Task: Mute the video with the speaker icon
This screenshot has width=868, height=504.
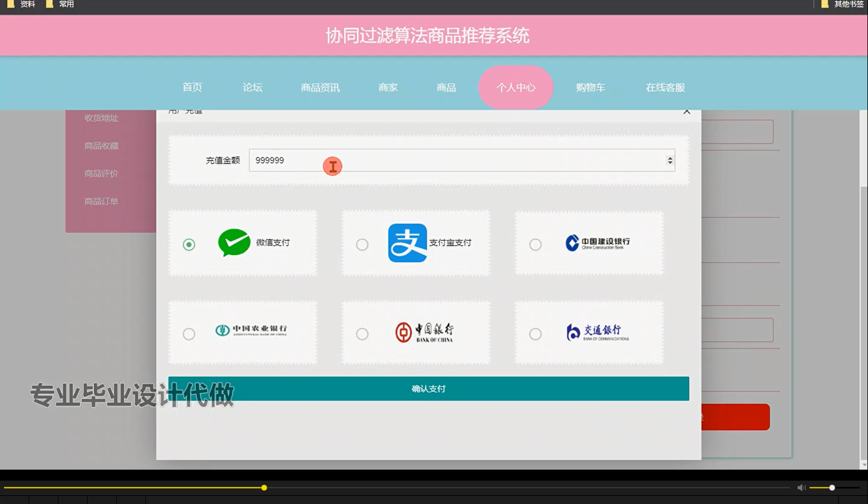Action: 801,487
